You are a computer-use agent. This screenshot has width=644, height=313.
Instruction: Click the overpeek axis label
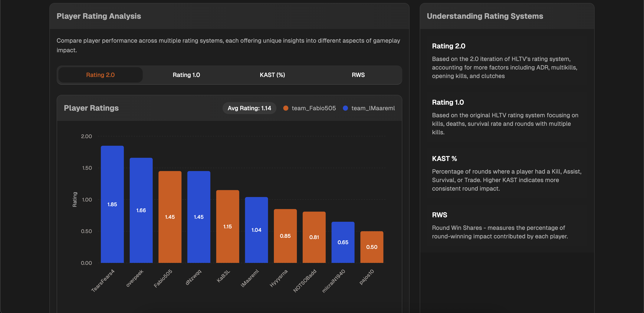[x=135, y=278]
